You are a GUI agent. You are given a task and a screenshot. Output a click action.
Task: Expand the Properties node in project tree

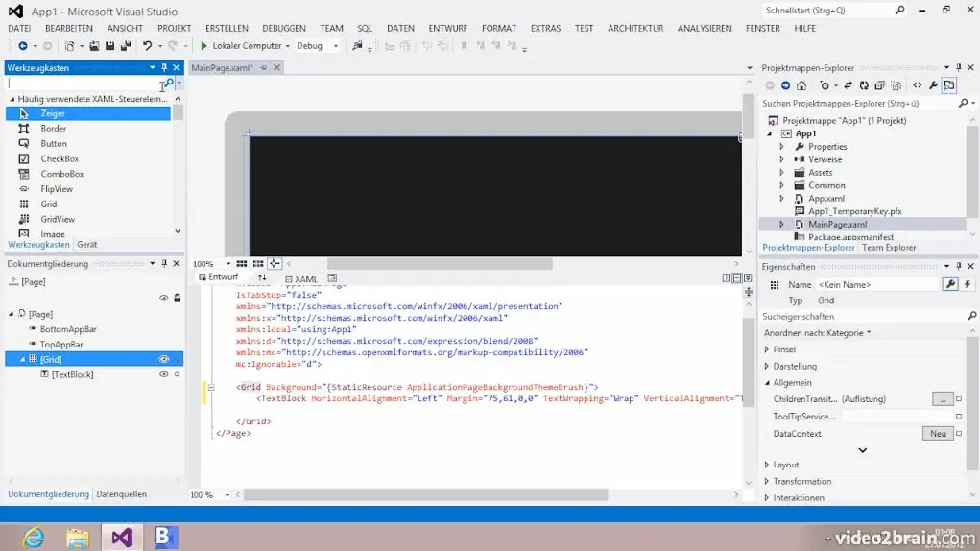point(781,147)
